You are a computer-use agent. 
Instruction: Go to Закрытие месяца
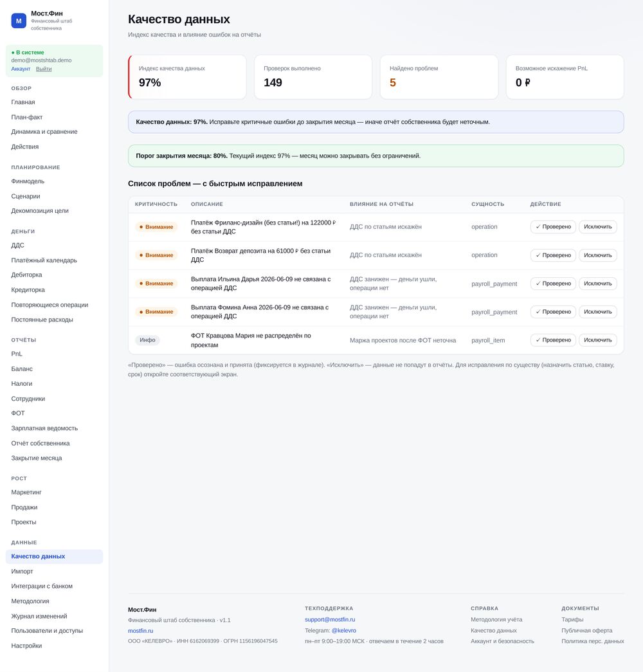pyautogui.click(x=37, y=458)
